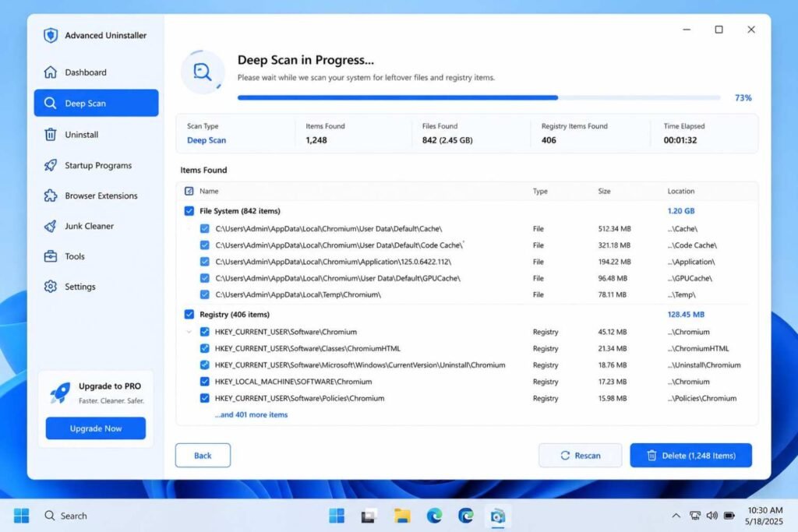Click the 00:01:32 time elapsed value
This screenshot has height=532, width=798.
tap(680, 140)
